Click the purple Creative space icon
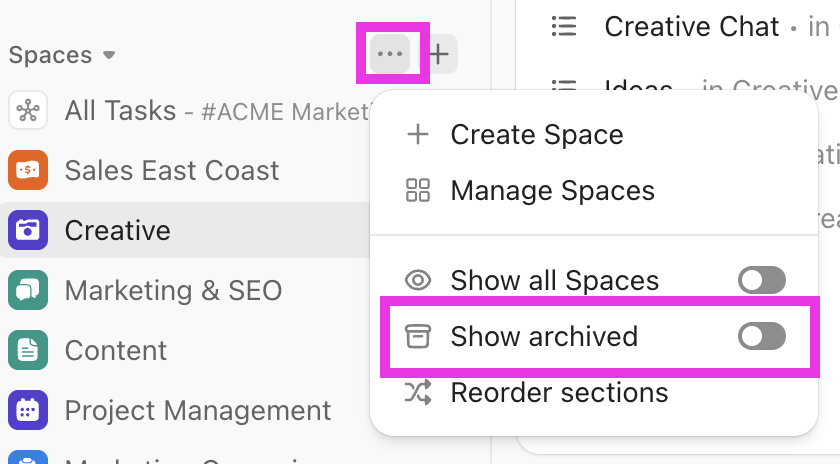This screenshot has height=464, width=840. [28, 230]
